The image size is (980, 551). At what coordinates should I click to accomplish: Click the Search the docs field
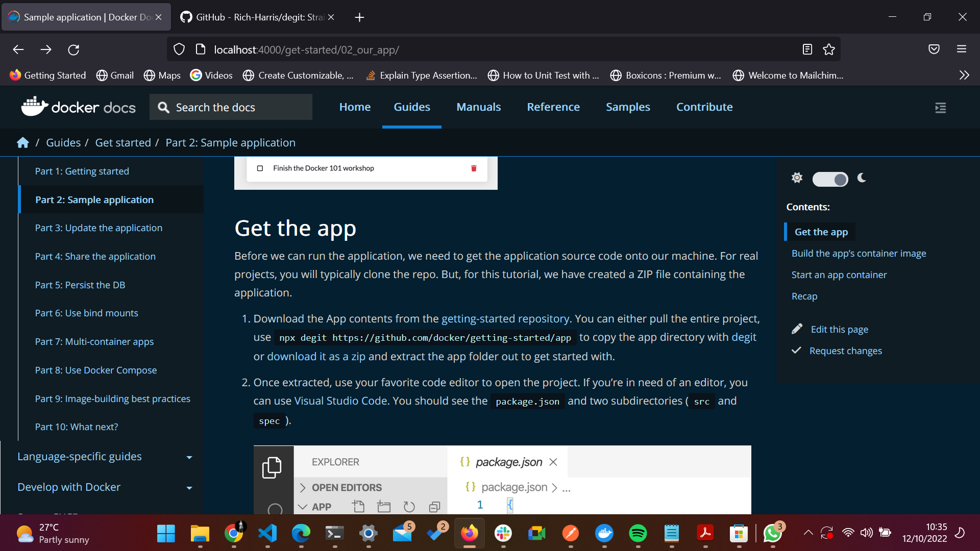(x=231, y=107)
